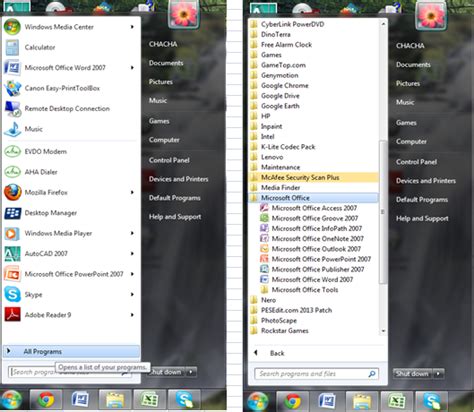Click flower user picture atop right Start menu
The image size is (474, 412).
(x=431, y=16)
